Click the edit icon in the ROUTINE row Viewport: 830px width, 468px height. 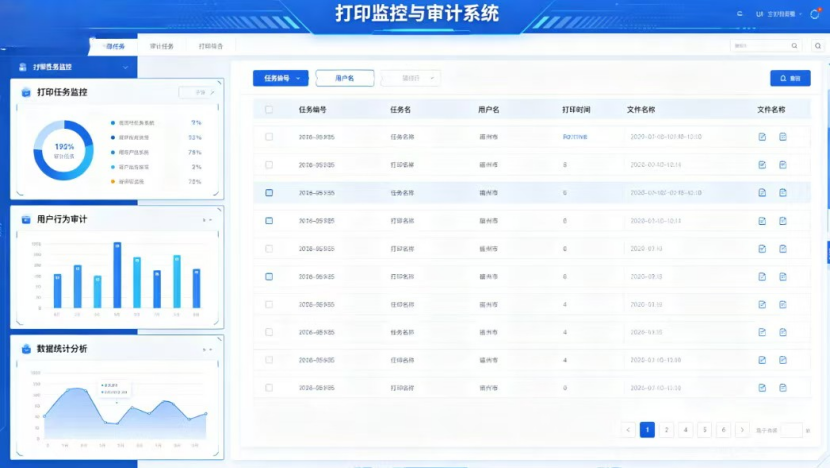pyautogui.click(x=762, y=137)
